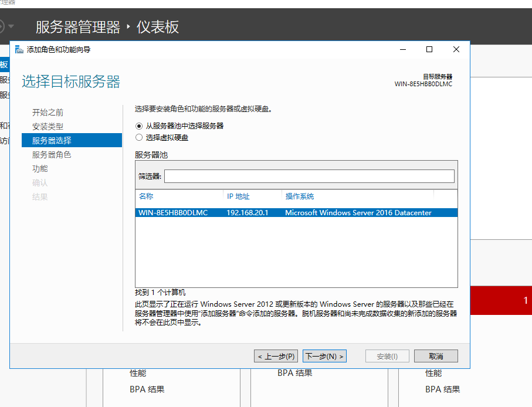Maximize the 添加角色和功能向导 window

(429, 49)
